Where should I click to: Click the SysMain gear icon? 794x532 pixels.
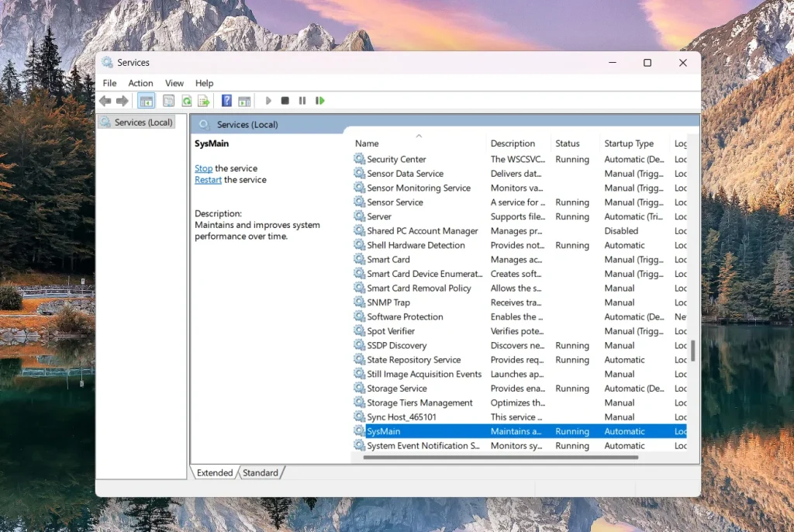pos(360,430)
